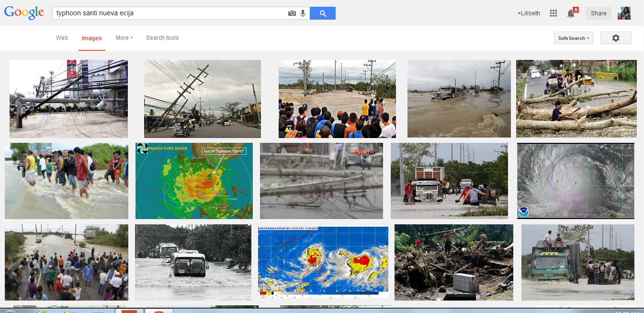Viewport: 644px width, 313px height.
Task: Select the Images tab
Action: coord(92,38)
